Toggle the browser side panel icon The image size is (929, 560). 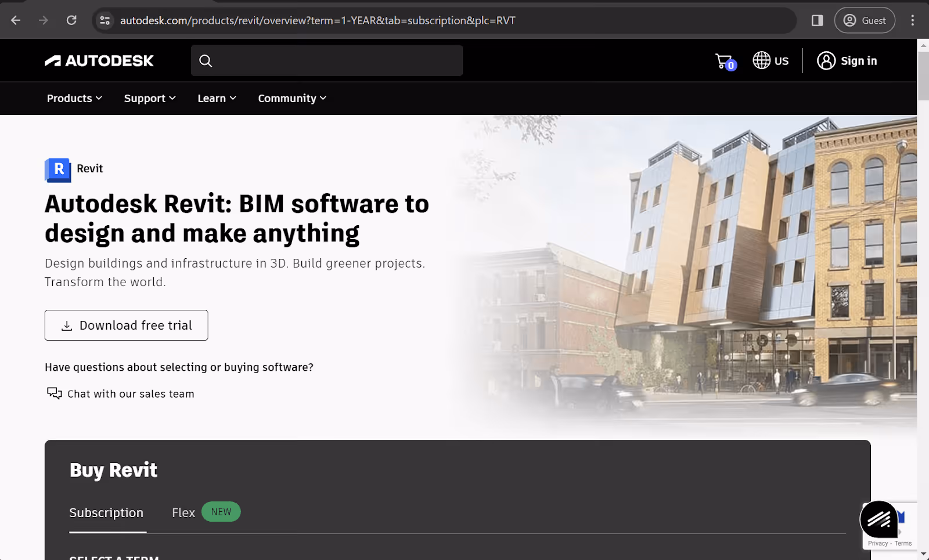(x=817, y=20)
